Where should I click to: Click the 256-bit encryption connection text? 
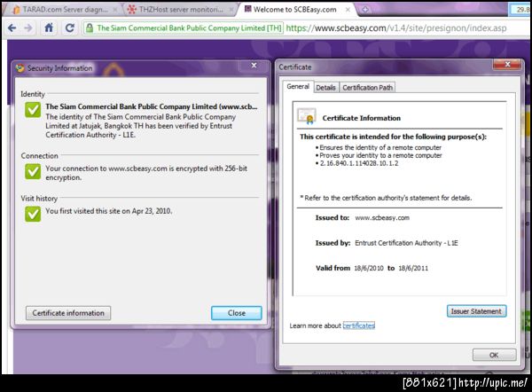146,173
